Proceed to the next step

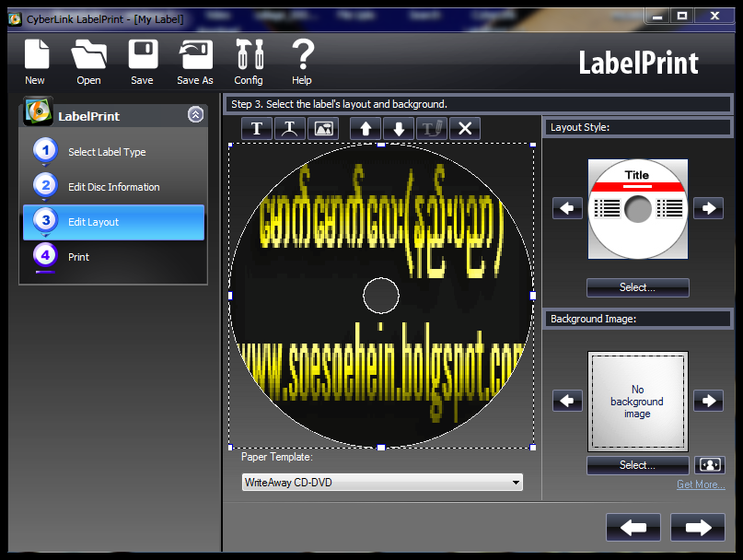698,527
